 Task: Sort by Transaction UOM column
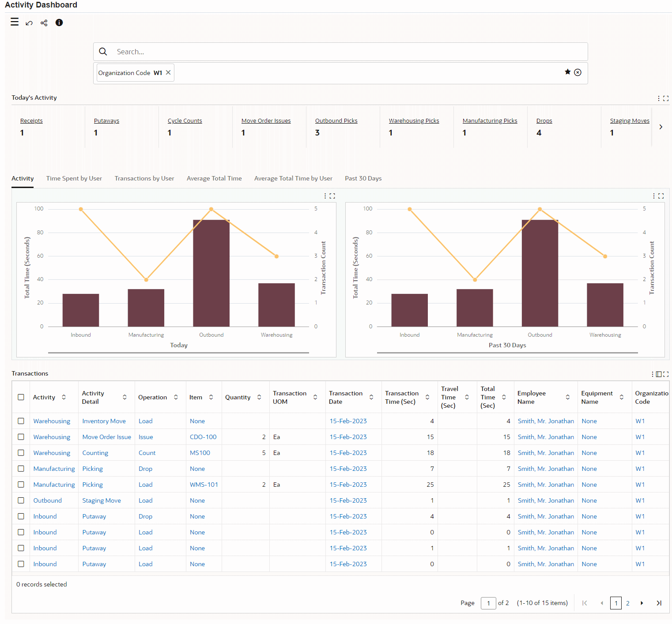[315, 397]
